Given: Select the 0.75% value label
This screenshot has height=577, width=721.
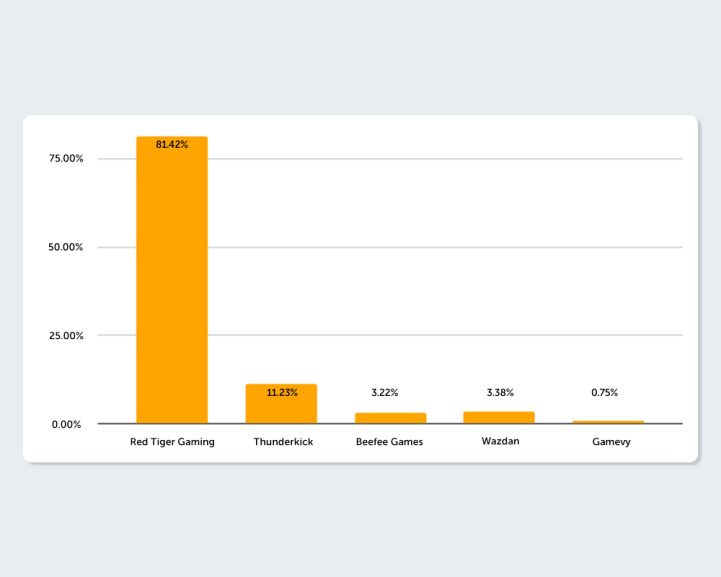Looking at the screenshot, I should pyautogui.click(x=605, y=393).
